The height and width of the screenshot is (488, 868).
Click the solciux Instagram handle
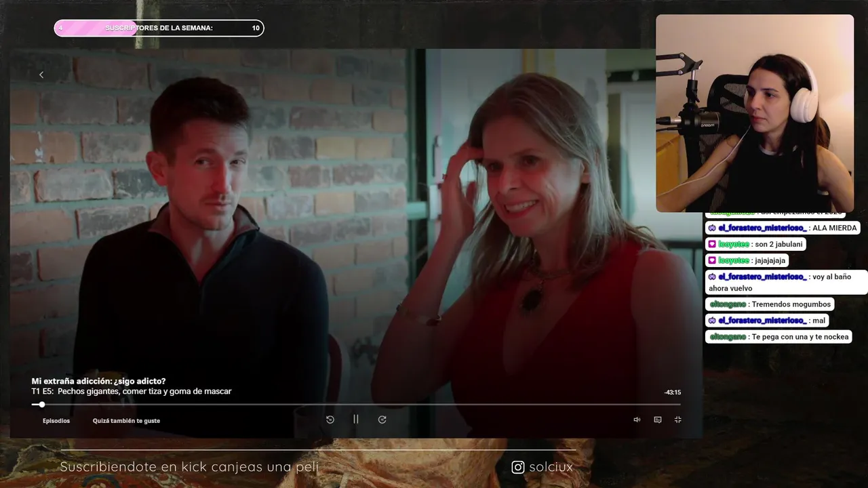551,467
